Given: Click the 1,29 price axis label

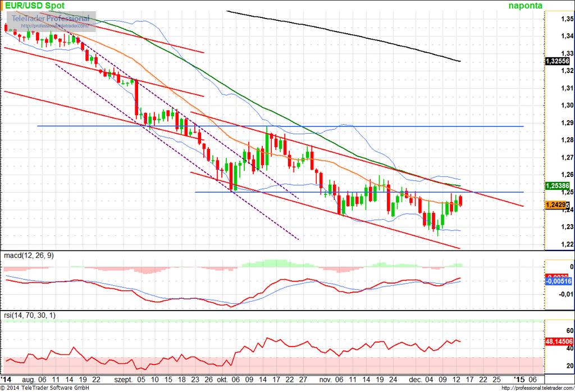Looking at the screenshot, I should [567, 123].
